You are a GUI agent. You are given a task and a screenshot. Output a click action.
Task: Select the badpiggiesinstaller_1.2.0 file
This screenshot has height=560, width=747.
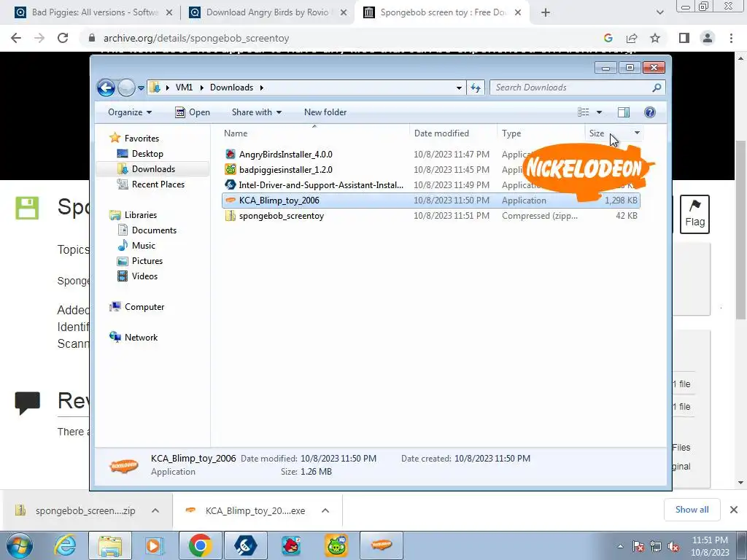[x=286, y=169]
